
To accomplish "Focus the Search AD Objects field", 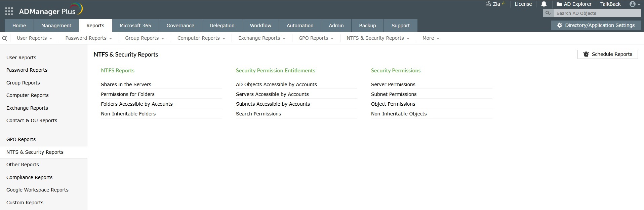I will click(597, 13).
